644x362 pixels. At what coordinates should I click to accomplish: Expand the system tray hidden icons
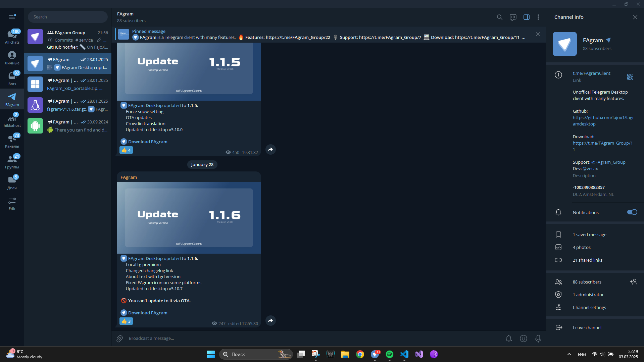tap(569, 354)
